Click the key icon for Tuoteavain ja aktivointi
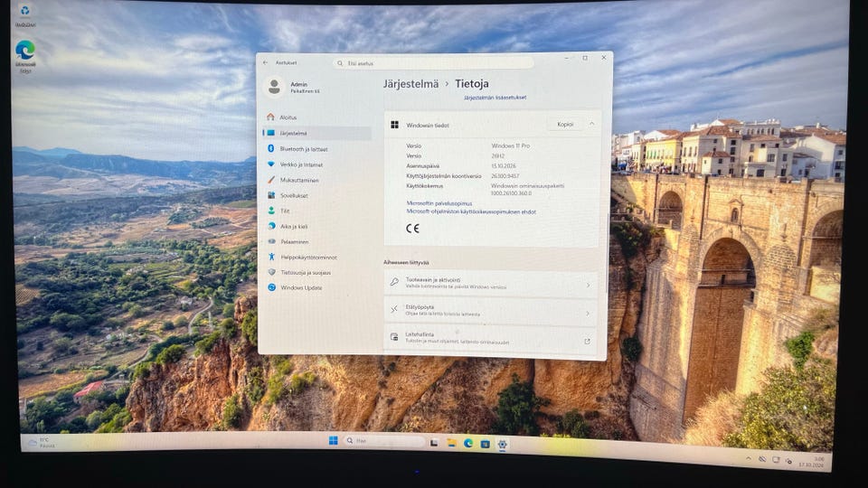Screen dimensions: 868x488 (x=394, y=283)
